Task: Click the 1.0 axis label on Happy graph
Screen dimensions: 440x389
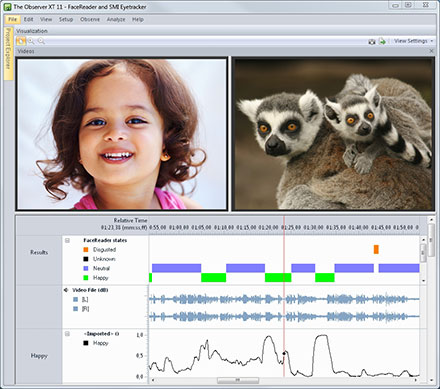Action: pyautogui.click(x=140, y=335)
